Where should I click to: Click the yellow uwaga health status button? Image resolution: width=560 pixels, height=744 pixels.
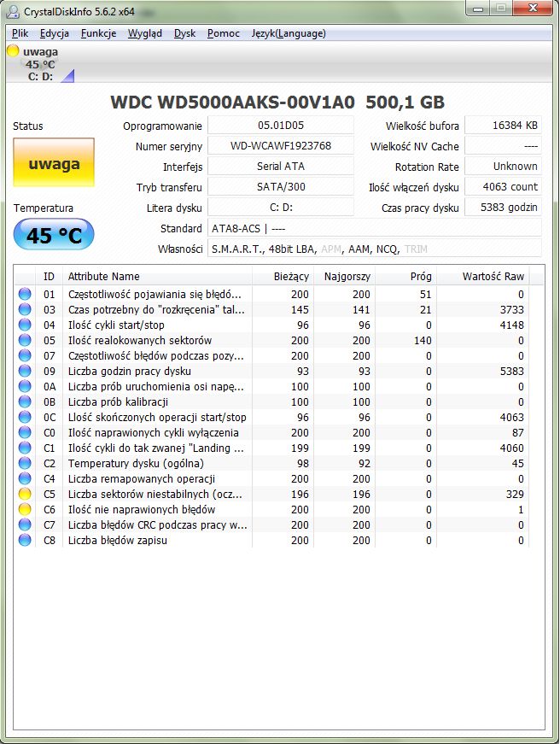(x=54, y=162)
